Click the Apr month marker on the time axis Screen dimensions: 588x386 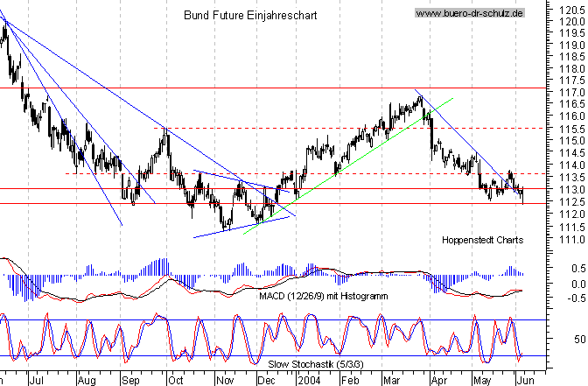point(440,381)
